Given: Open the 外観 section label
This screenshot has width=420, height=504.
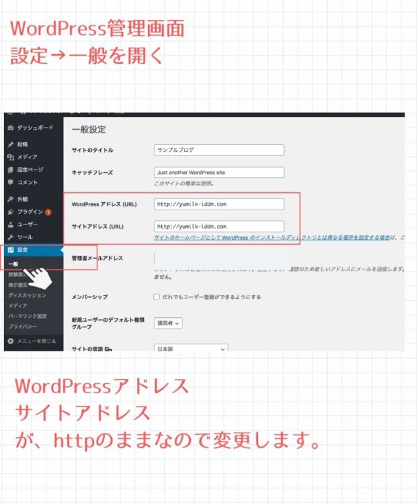Looking at the screenshot, I should point(22,200).
